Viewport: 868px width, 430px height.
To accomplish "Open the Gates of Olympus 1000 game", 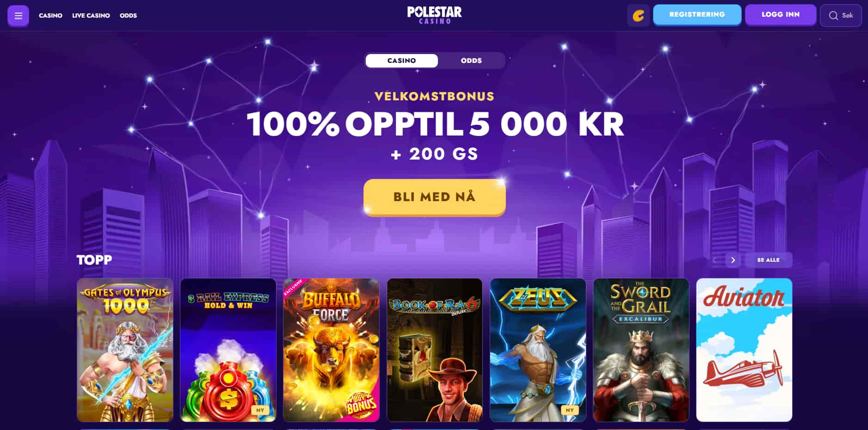I will coord(125,350).
